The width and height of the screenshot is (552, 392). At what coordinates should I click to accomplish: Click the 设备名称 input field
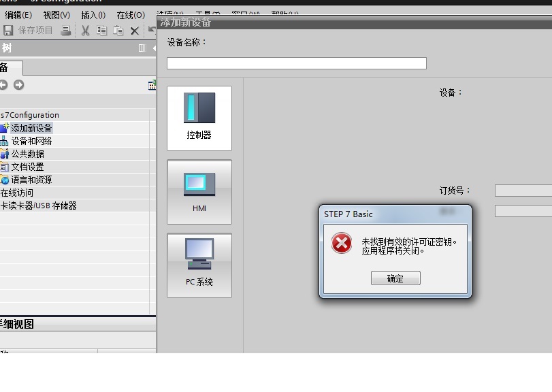(297, 63)
